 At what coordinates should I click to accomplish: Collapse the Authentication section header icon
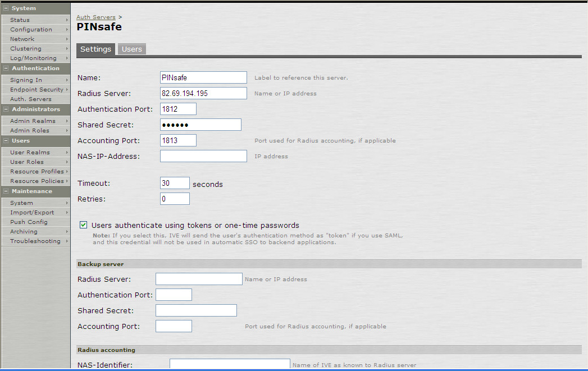(x=4, y=68)
